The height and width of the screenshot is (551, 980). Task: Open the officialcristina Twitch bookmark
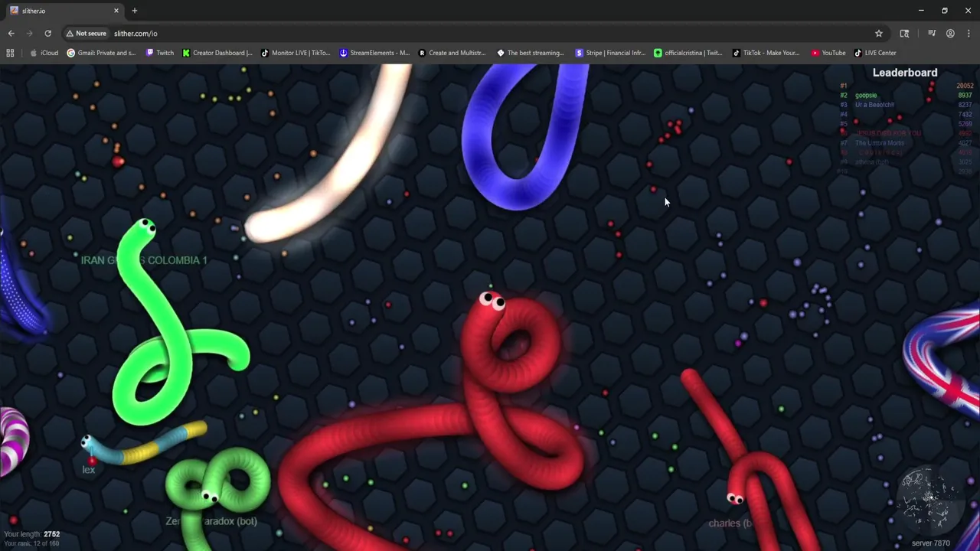tap(688, 53)
